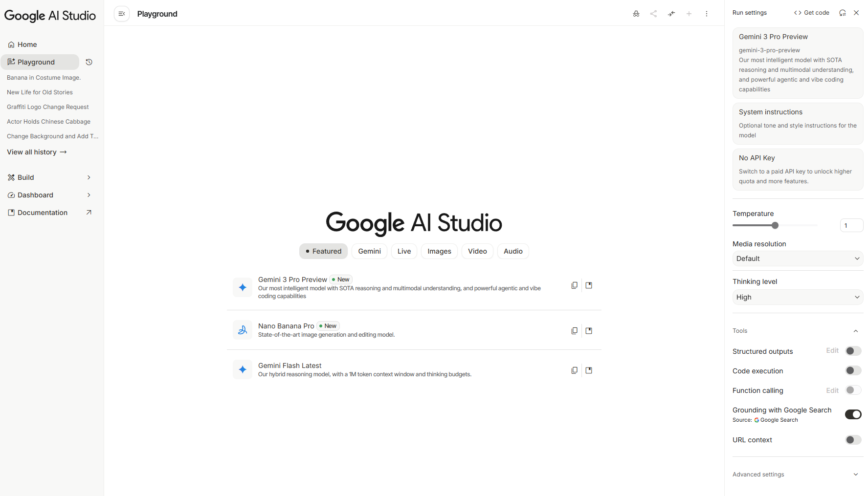868x496 pixels.
Task: Toggle Structured outputs switch
Action: tap(853, 351)
